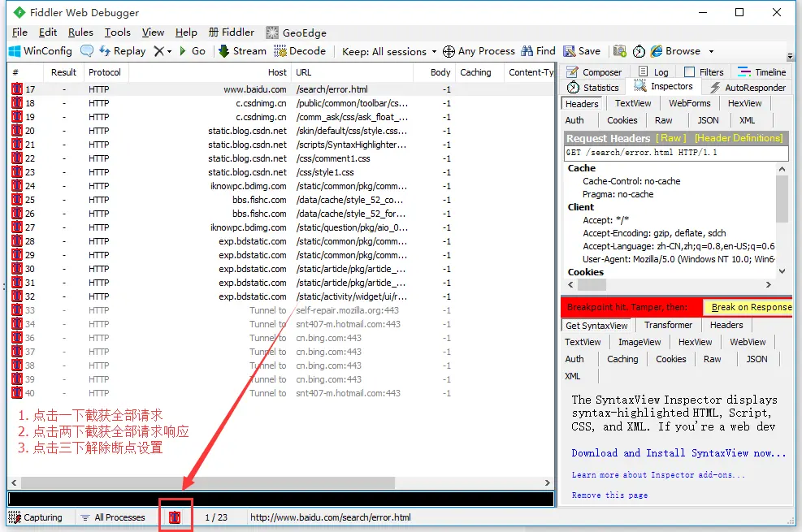Click breakpoint icon of session 20

pyautogui.click(x=17, y=131)
